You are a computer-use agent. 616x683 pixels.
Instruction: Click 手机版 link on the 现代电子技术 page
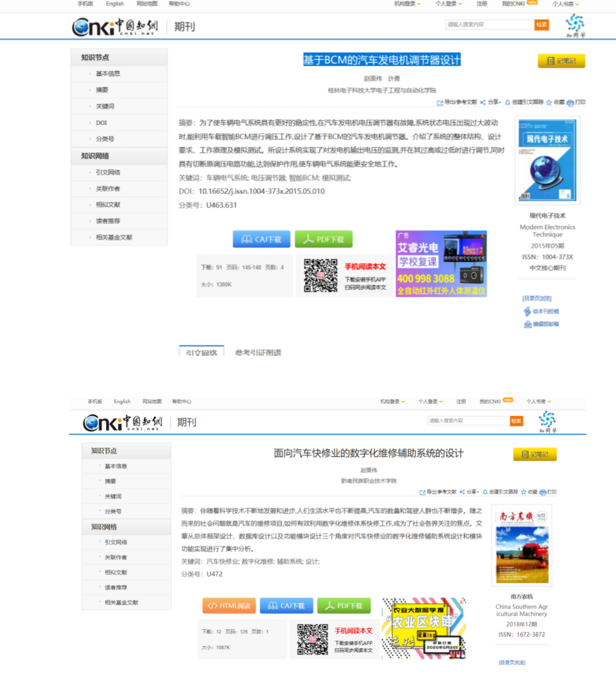point(85,4)
